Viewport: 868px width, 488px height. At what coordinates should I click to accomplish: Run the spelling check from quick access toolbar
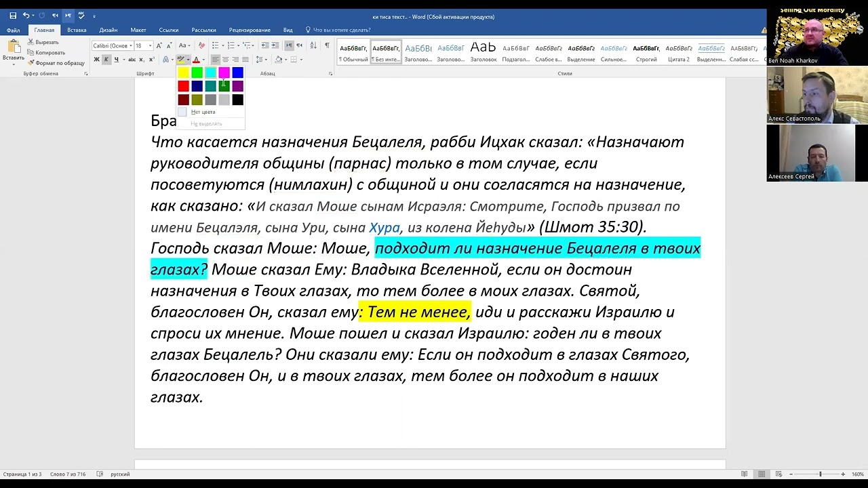pyautogui.click(x=81, y=16)
